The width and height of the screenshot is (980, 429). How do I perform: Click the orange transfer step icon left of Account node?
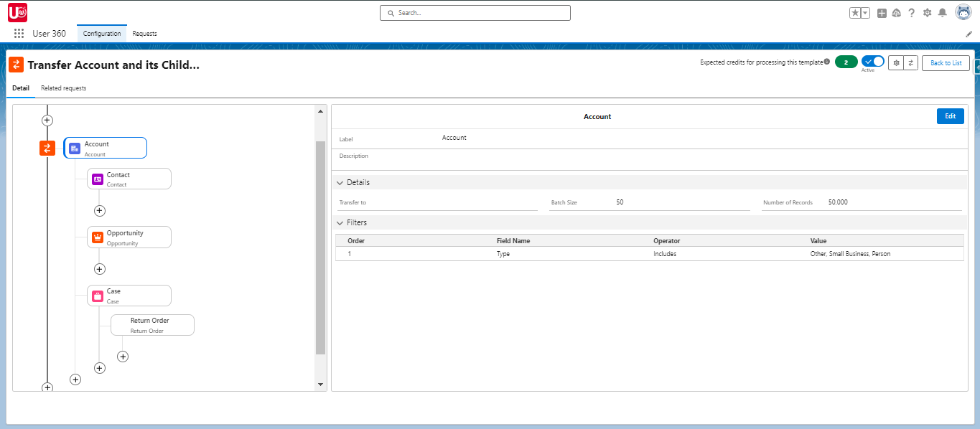point(47,148)
